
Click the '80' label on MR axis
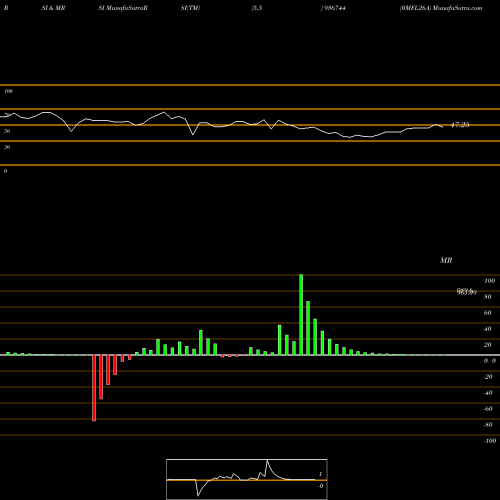488,297
